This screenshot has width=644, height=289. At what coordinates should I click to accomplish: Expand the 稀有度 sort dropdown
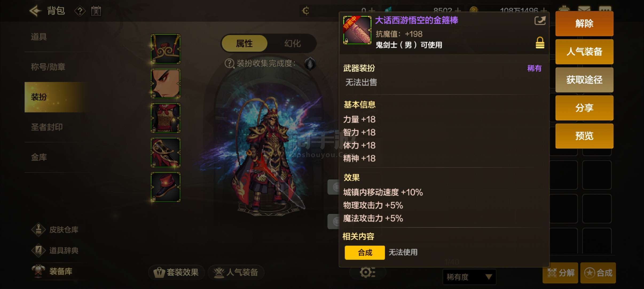point(469,277)
